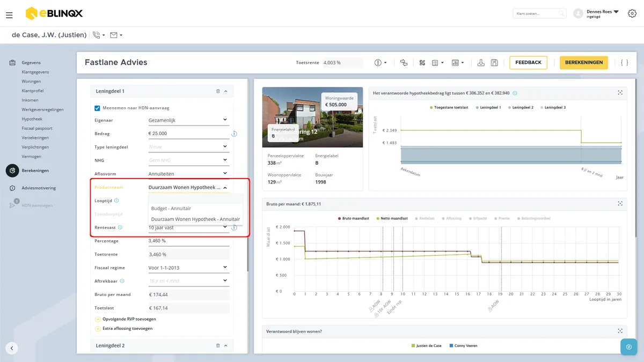Click the FEEDBACK button
This screenshot has width=644, height=362.
coord(528,62)
